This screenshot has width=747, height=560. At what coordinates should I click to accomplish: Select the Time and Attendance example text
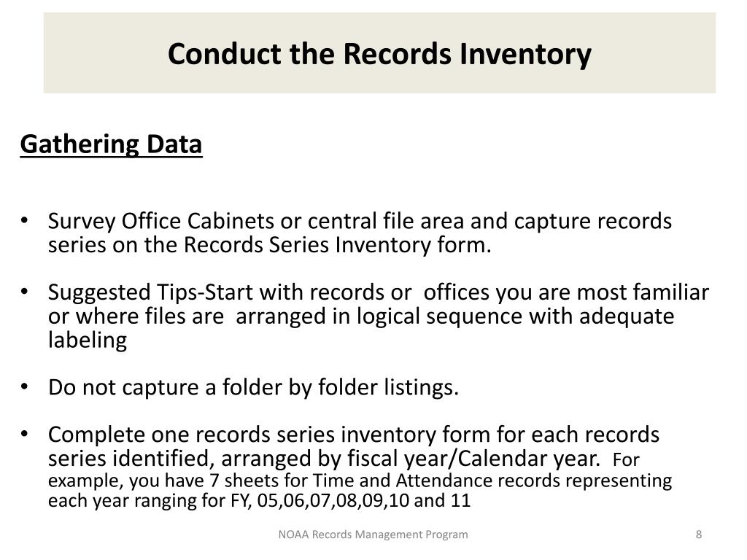point(360,489)
